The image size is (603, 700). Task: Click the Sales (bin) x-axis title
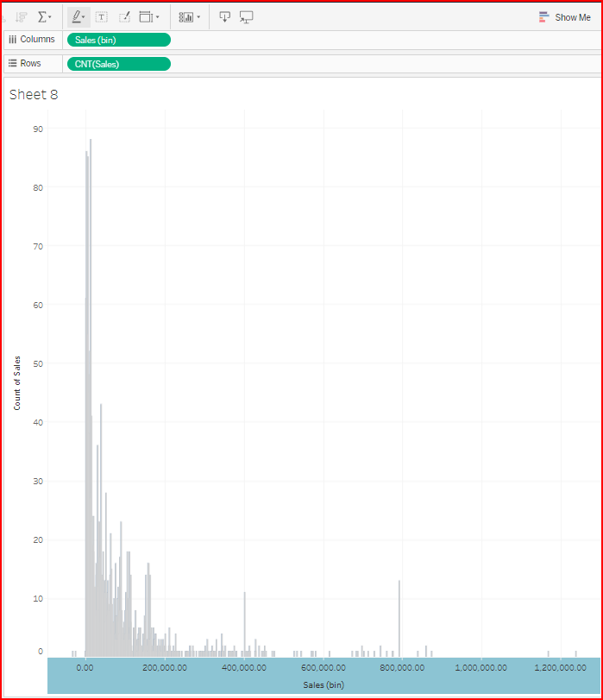point(323,684)
